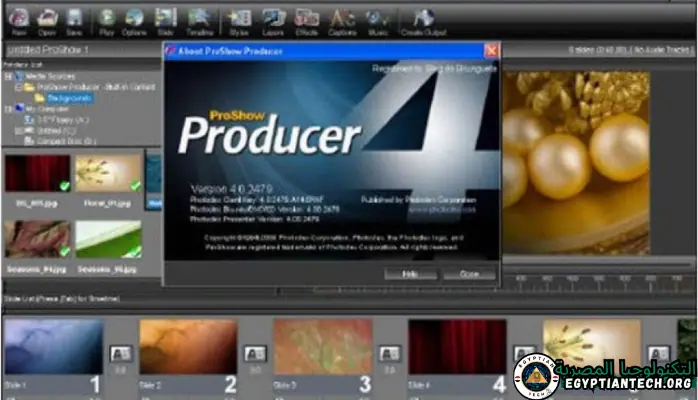Click the 'Version 4.0.2479' text in the dialog
The image size is (698, 400).
point(231,189)
